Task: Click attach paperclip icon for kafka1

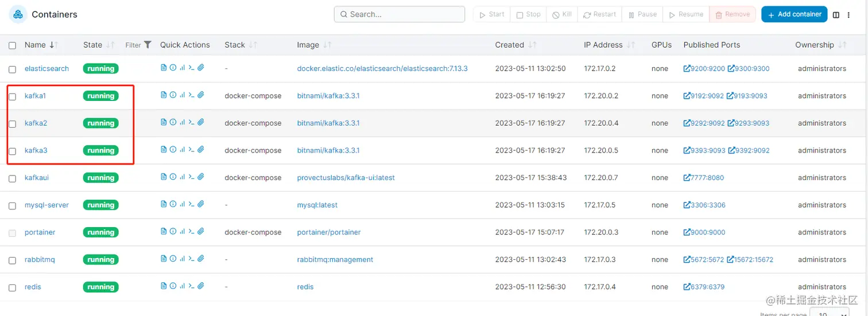Action: [x=200, y=95]
